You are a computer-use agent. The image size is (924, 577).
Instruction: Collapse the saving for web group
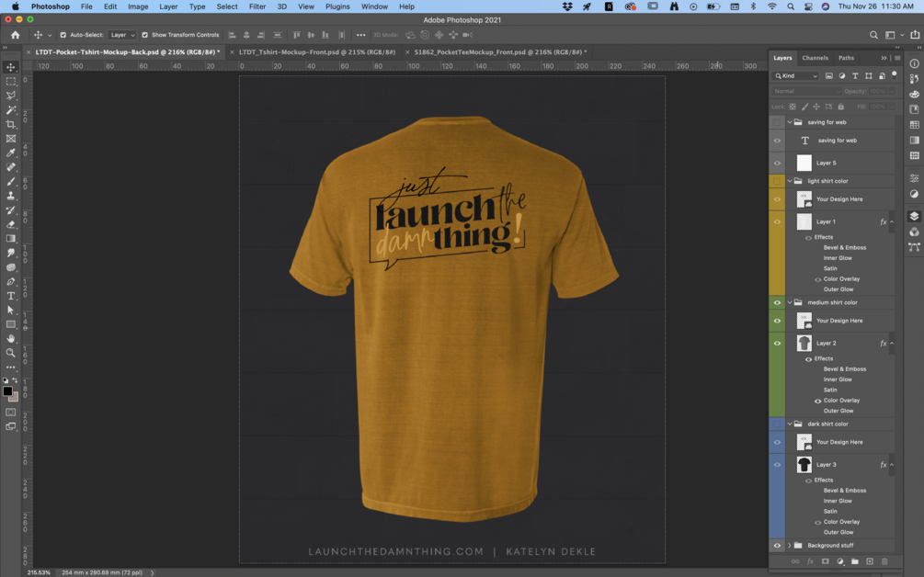tap(790, 122)
